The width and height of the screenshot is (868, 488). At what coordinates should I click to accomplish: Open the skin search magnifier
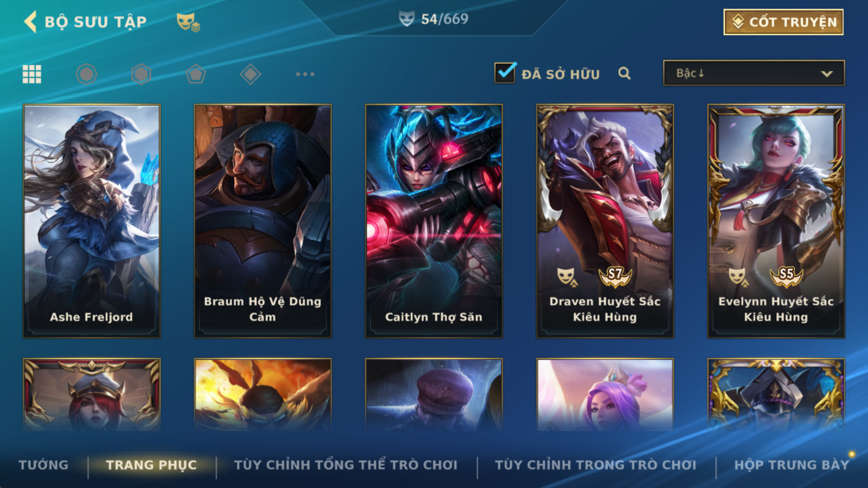(x=624, y=73)
